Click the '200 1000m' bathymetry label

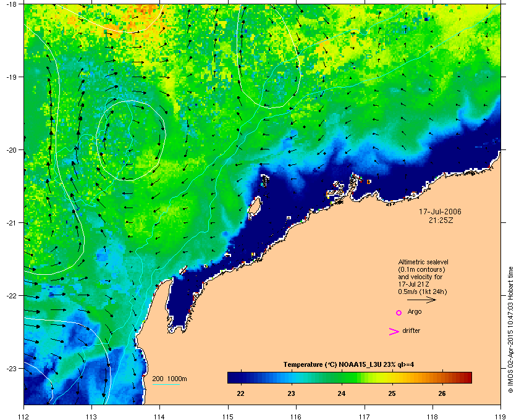(x=169, y=379)
